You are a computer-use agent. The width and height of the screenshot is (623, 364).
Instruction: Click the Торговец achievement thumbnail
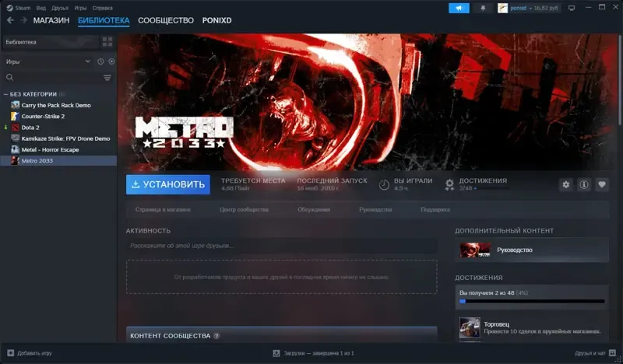(470, 327)
